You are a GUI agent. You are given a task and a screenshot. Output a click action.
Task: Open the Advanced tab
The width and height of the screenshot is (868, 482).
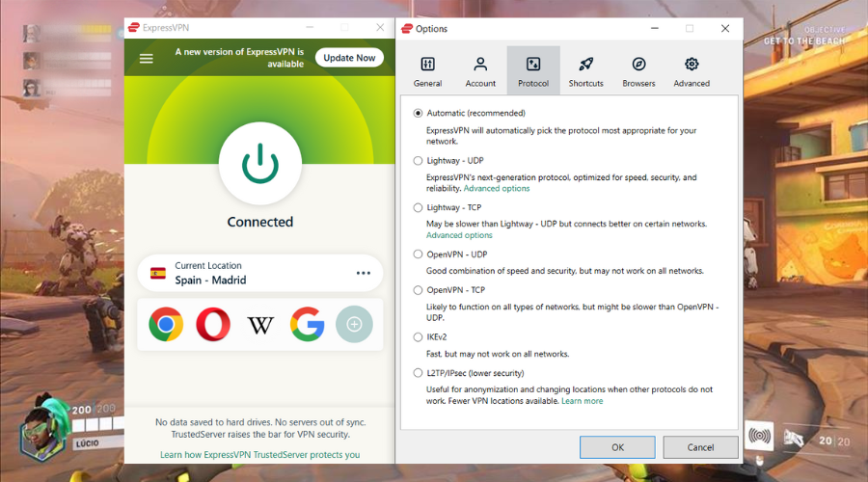[692, 71]
